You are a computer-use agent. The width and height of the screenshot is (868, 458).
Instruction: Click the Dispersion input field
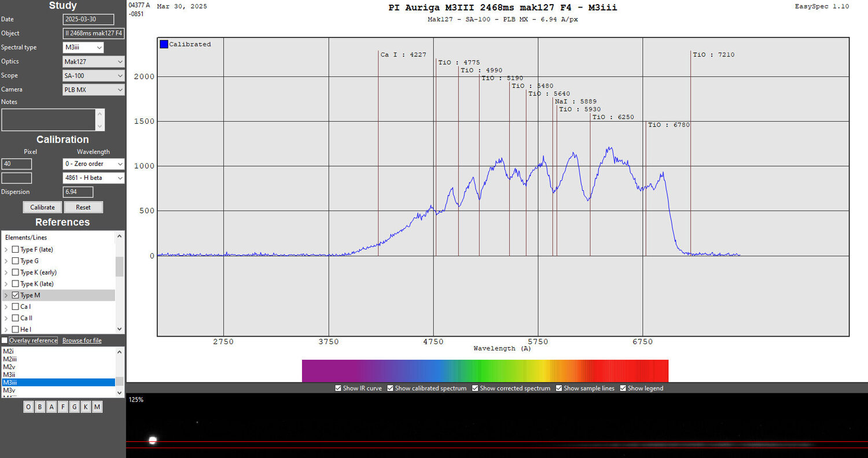[78, 192]
